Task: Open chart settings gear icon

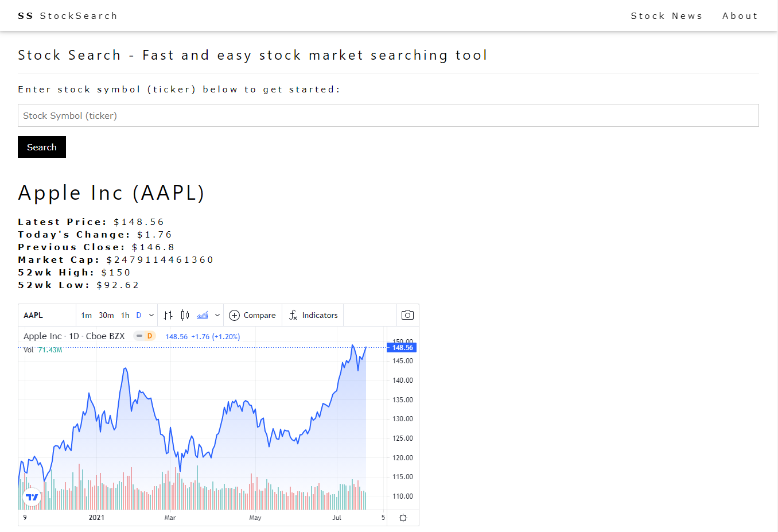Action: [403, 518]
